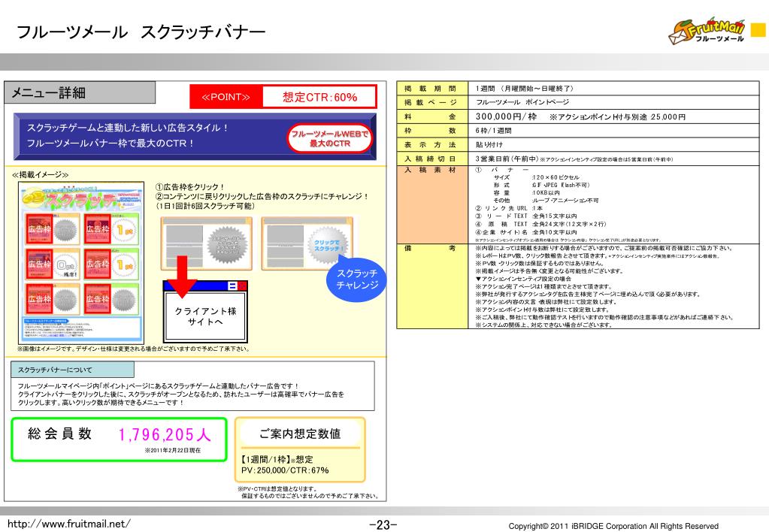Click the 総会員数 label
The width and height of the screenshot is (769, 532).
click(x=60, y=434)
